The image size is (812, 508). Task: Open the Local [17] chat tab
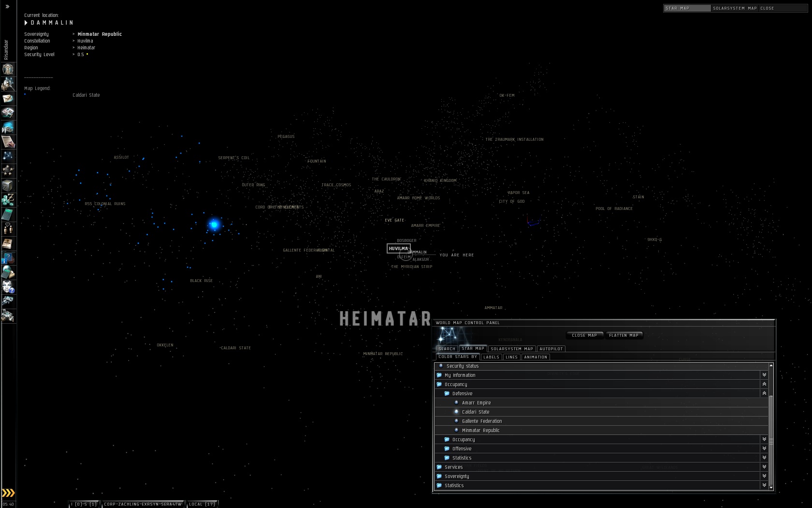click(x=202, y=504)
